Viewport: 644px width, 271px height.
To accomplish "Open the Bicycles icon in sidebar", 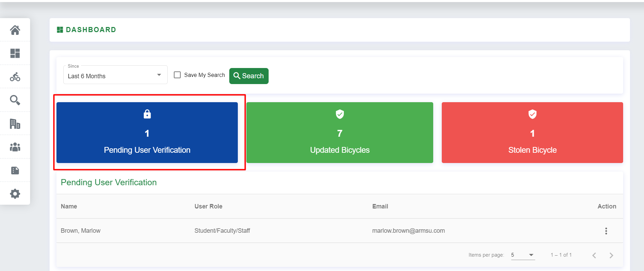I will [x=15, y=77].
